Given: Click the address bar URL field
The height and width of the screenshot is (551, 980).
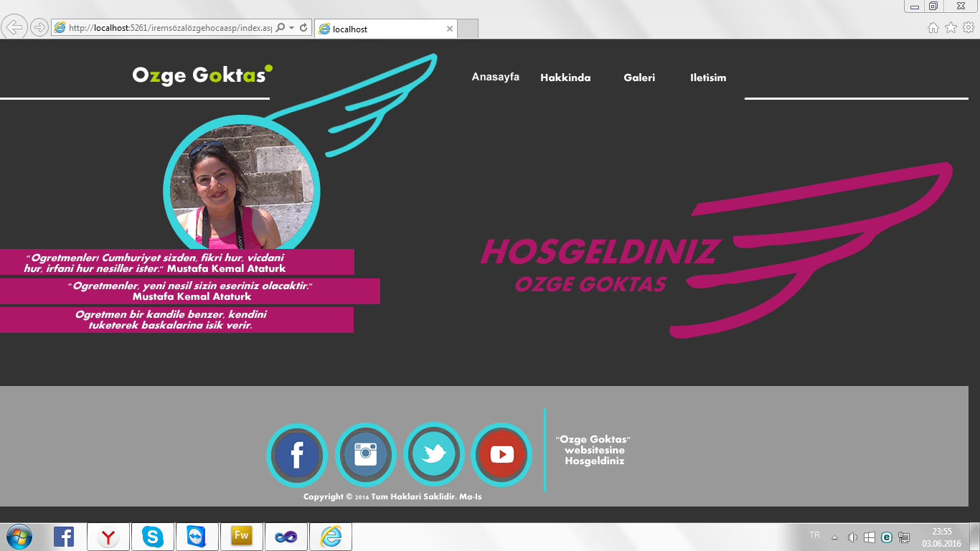Looking at the screenshot, I should point(164,28).
